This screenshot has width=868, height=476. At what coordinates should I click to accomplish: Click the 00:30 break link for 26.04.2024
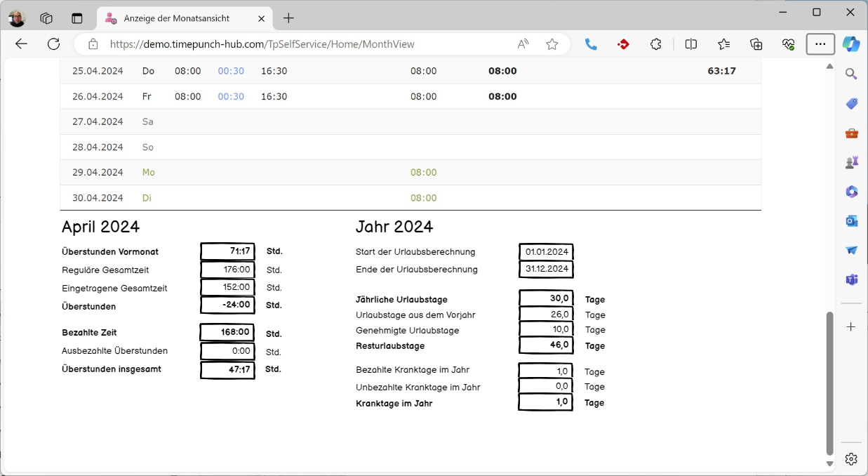tap(231, 96)
